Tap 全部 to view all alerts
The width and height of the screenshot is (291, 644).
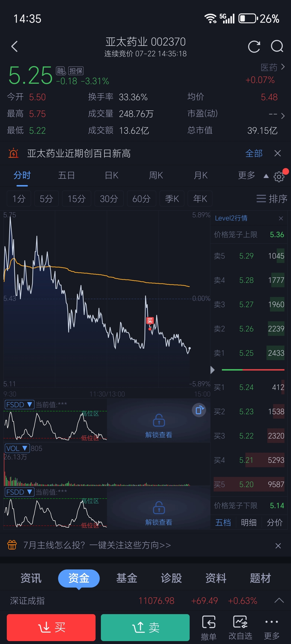click(254, 153)
